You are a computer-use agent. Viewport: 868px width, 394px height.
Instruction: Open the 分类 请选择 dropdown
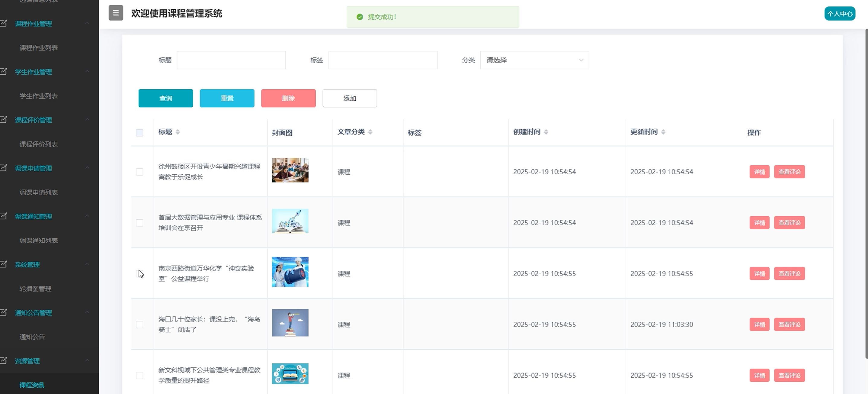[534, 60]
